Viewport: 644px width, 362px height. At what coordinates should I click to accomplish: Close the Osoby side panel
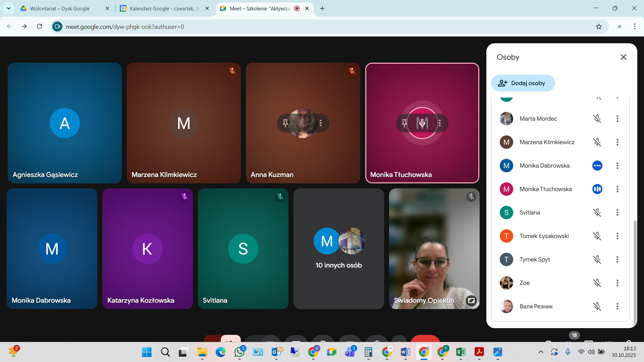623,57
